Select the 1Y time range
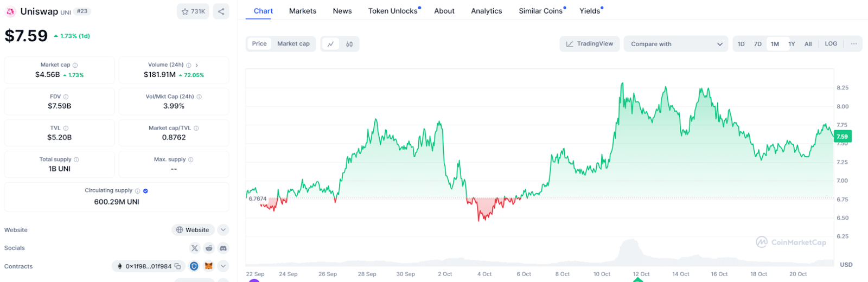 pos(792,44)
